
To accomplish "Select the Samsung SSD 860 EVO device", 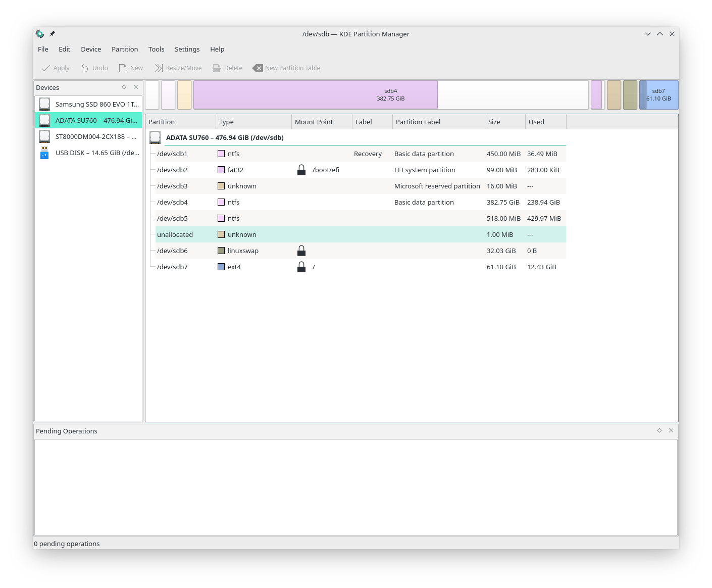I will (88, 104).
